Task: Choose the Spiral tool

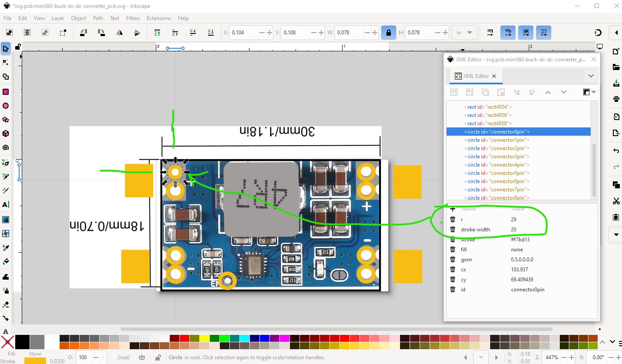Action: [6, 148]
